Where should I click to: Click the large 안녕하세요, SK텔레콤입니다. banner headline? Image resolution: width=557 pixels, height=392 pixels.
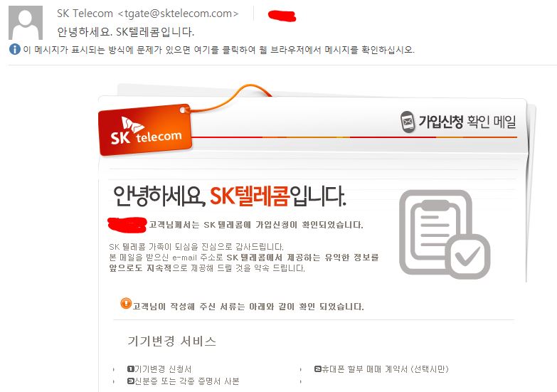coord(229,196)
